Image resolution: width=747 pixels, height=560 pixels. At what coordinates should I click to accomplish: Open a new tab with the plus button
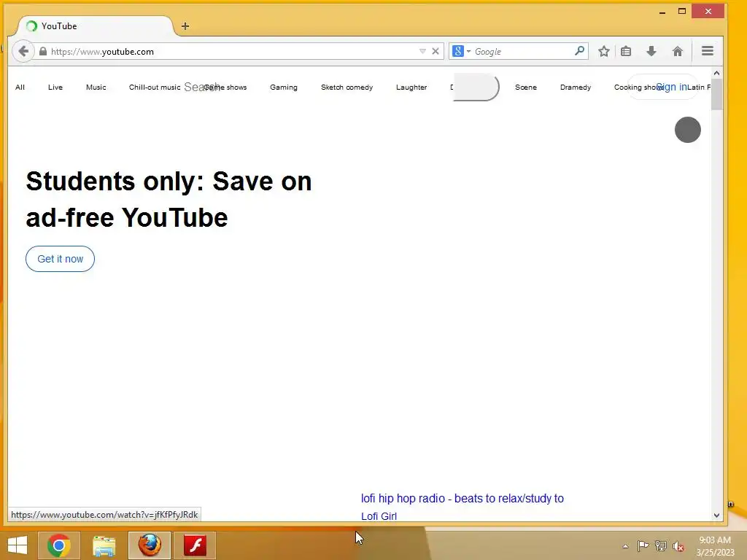coord(185,26)
